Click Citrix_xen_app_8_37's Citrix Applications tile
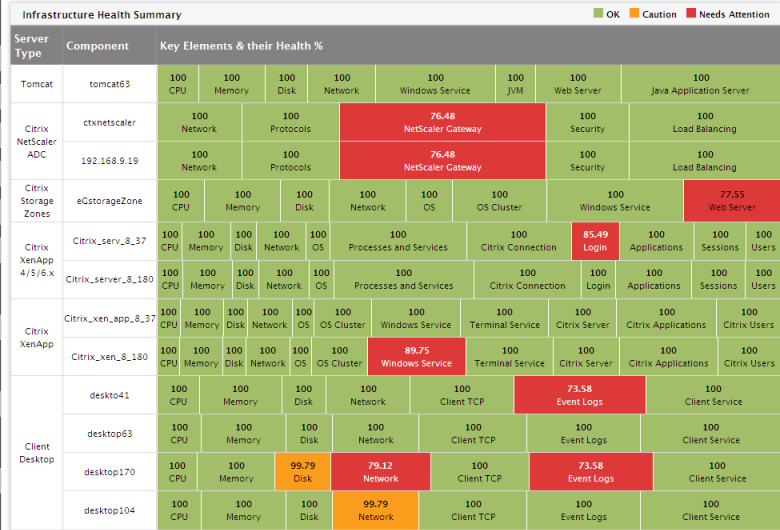Screen dimensions: 780x530 click(x=667, y=318)
